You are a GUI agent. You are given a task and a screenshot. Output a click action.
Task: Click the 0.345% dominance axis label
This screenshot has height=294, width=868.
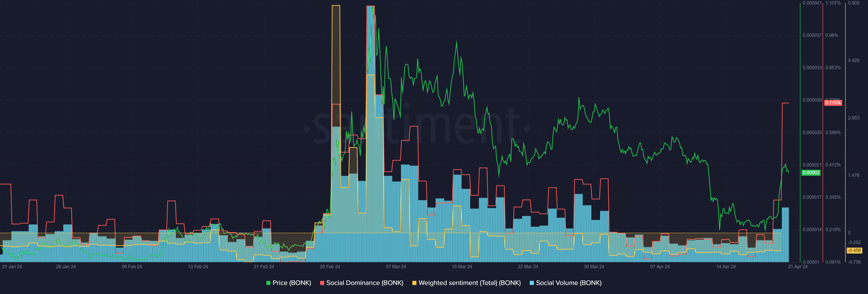[x=833, y=197]
